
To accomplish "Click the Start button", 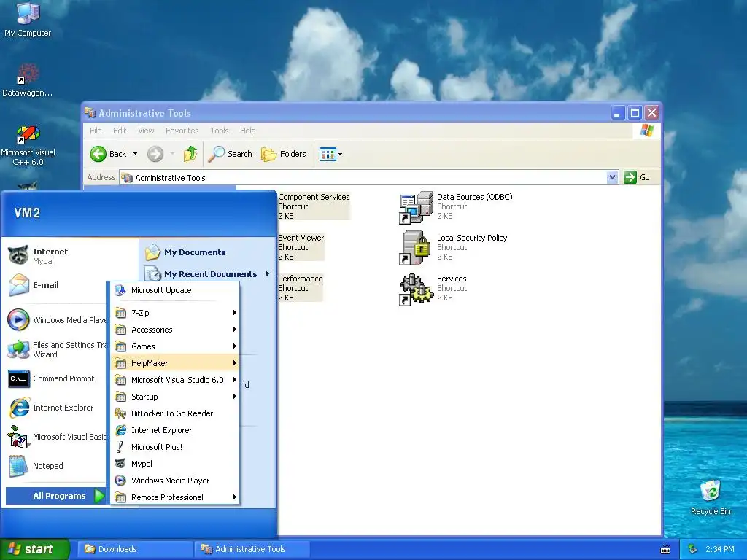I will point(34,549).
